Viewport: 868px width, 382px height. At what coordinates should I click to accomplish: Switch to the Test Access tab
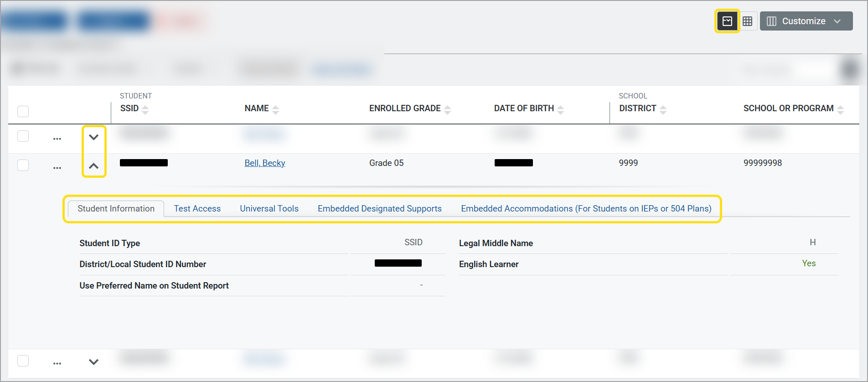(197, 208)
